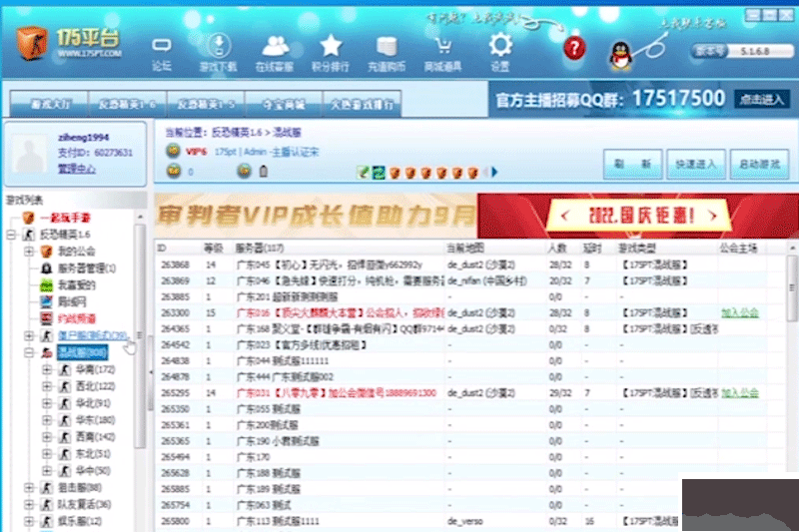
Task: Click the battery-shaped icon in status row
Action: pos(264,171)
